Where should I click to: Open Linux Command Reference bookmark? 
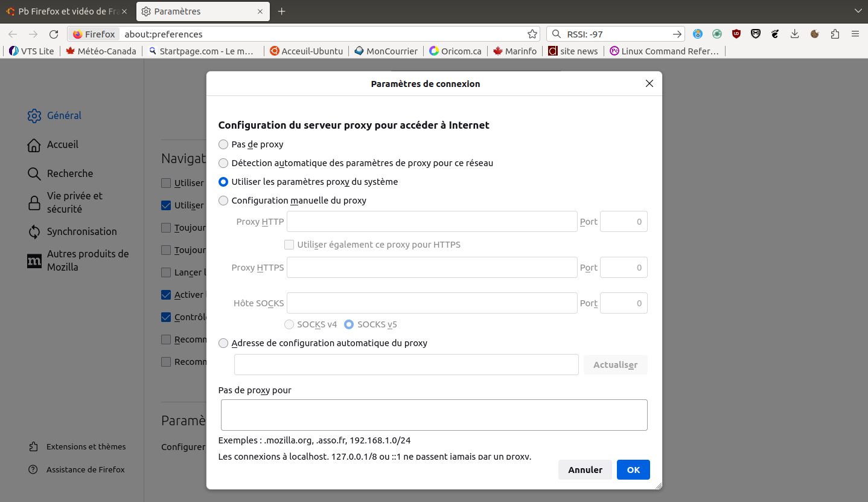tap(665, 51)
